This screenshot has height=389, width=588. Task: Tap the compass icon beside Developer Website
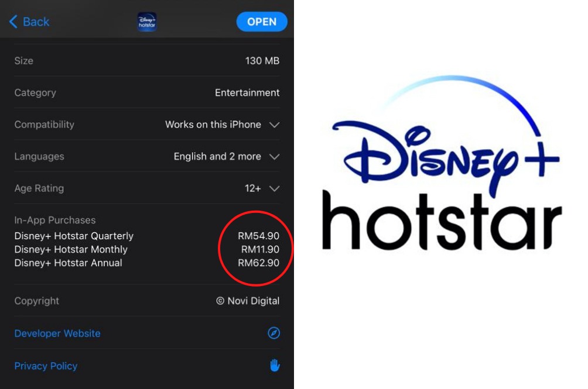[x=274, y=333]
